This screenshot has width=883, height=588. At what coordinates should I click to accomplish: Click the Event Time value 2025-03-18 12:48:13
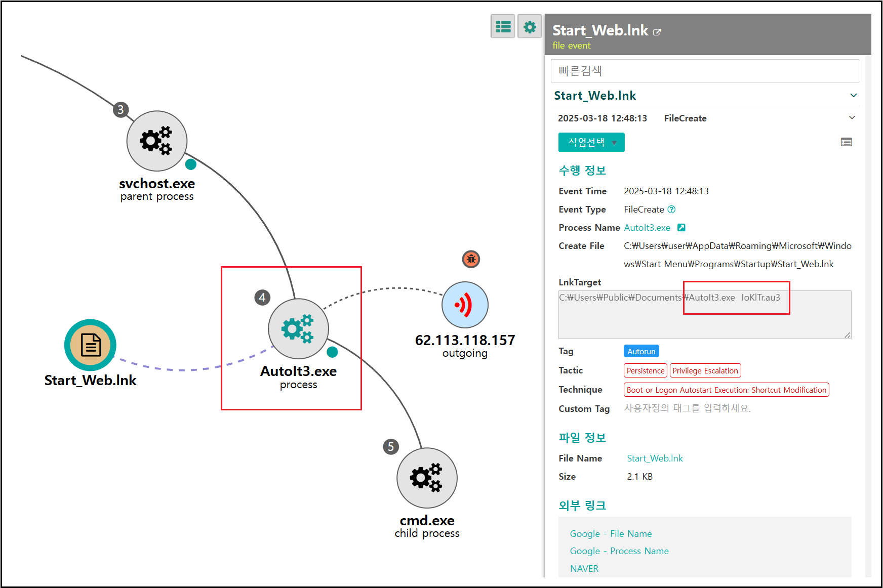point(666,191)
